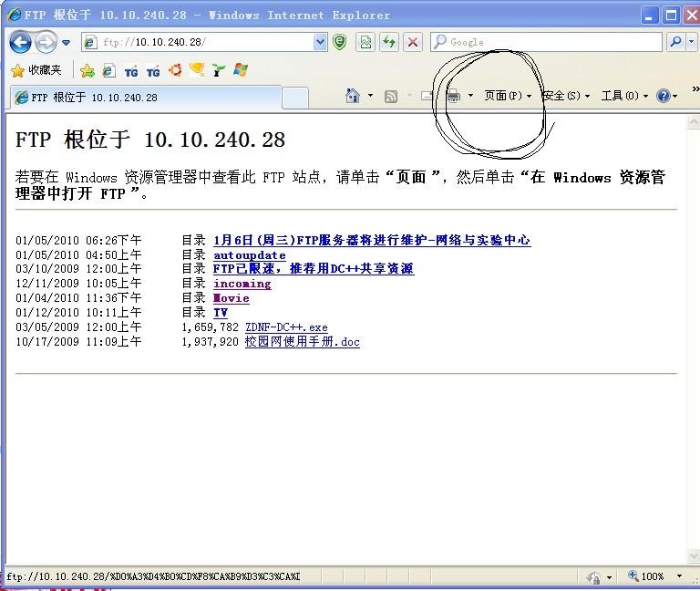Expand the address bar history dropdown
The image size is (700, 591).
(320, 43)
